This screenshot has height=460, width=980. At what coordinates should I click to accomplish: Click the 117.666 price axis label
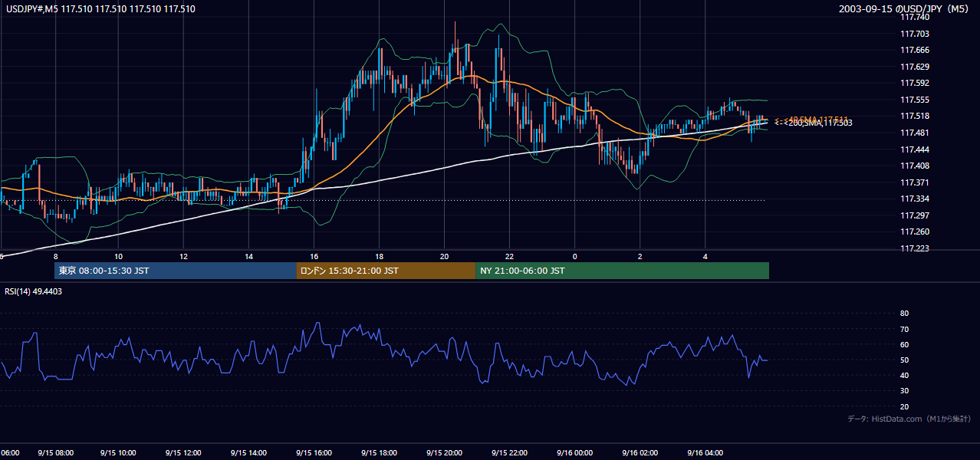point(914,50)
